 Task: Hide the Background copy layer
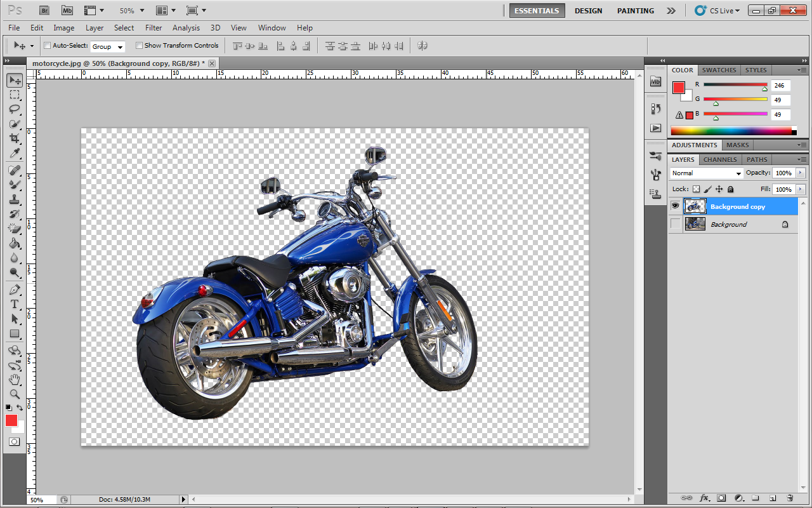[675, 206]
